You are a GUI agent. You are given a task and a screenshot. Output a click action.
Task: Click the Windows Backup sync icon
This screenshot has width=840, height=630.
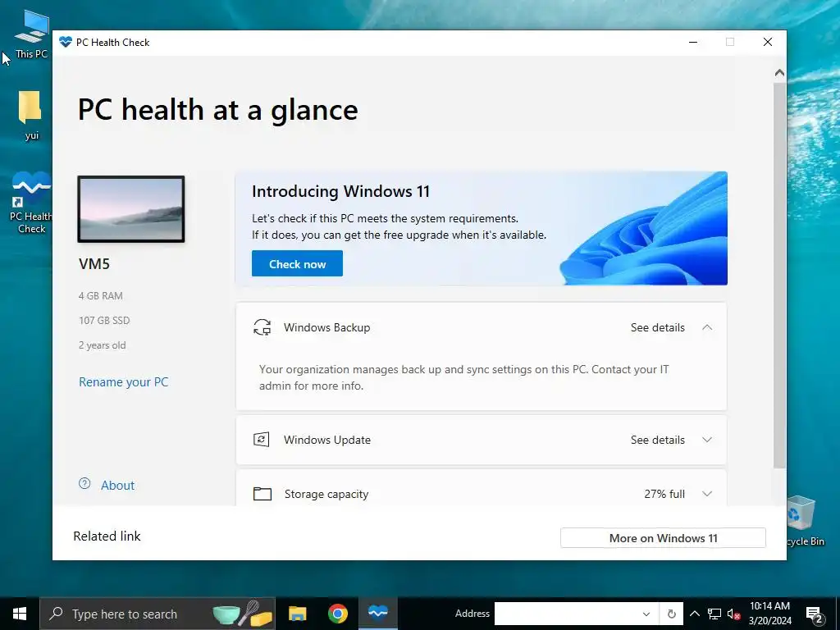point(262,327)
